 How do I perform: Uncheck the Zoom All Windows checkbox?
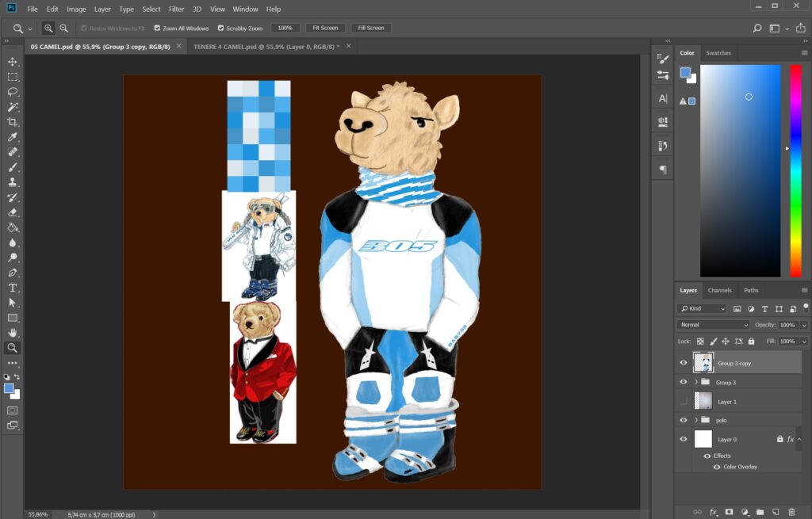[157, 28]
